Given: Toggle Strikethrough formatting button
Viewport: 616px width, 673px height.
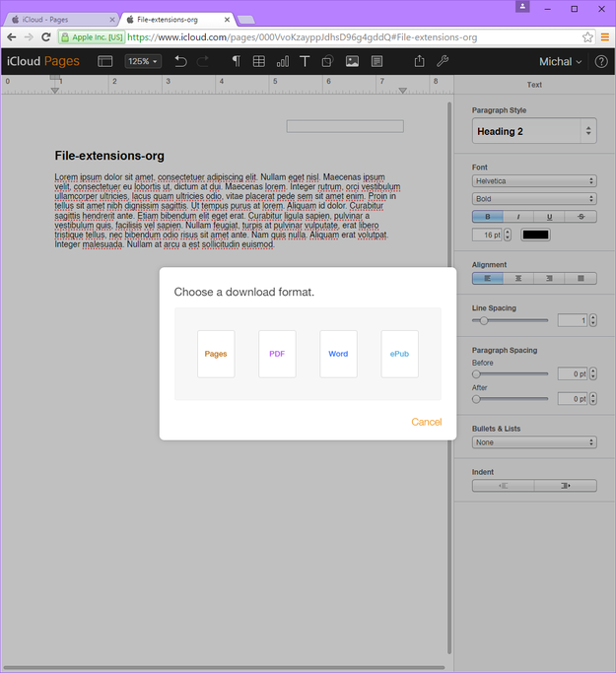Looking at the screenshot, I should [581, 217].
